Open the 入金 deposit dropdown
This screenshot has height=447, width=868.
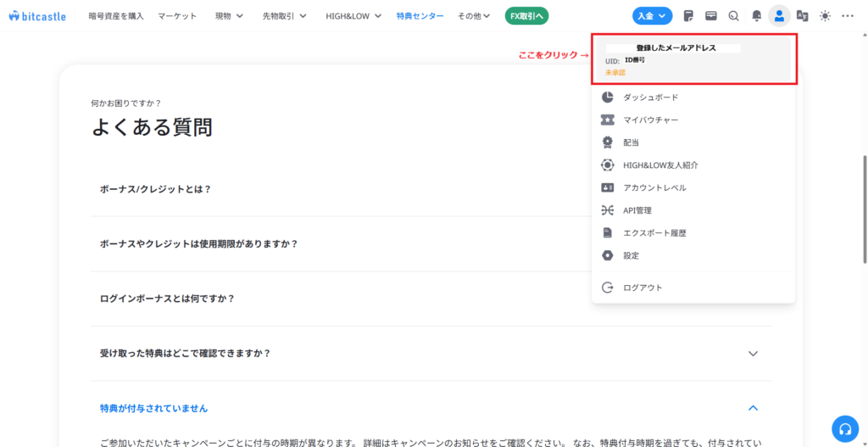click(652, 16)
